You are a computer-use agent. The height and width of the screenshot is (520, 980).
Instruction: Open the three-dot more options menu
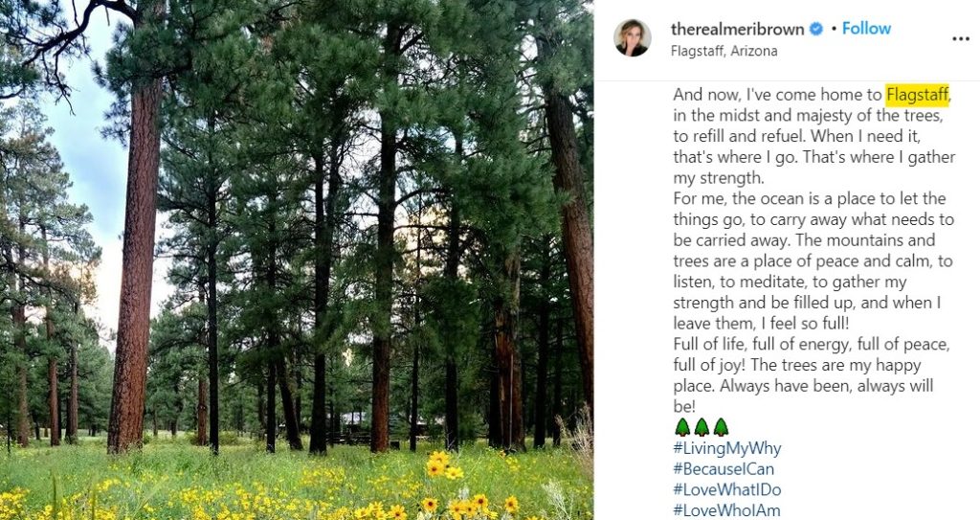tap(960, 39)
